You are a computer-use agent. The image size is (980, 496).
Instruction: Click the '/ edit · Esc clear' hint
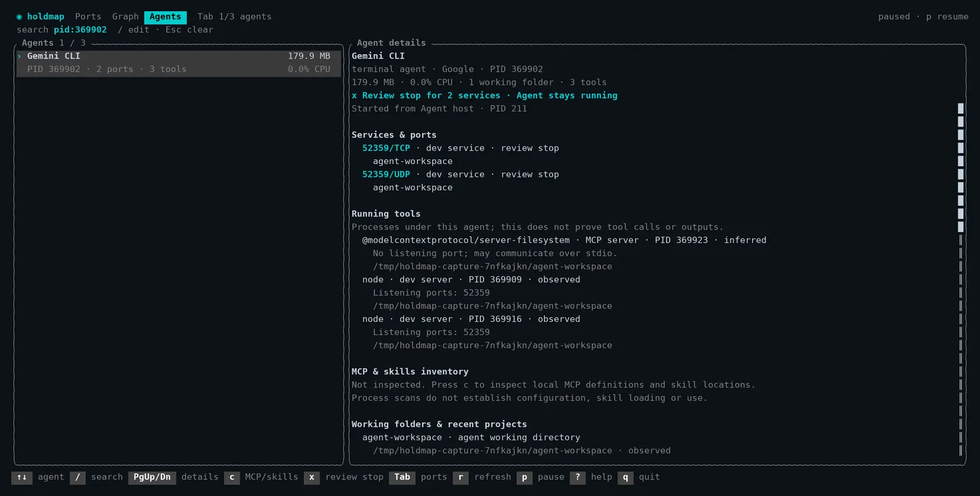(166, 29)
